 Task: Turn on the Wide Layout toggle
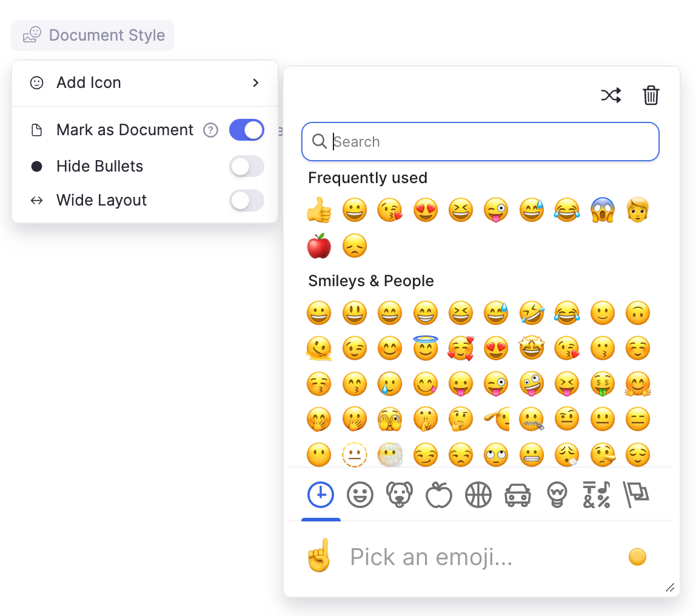pyautogui.click(x=247, y=200)
